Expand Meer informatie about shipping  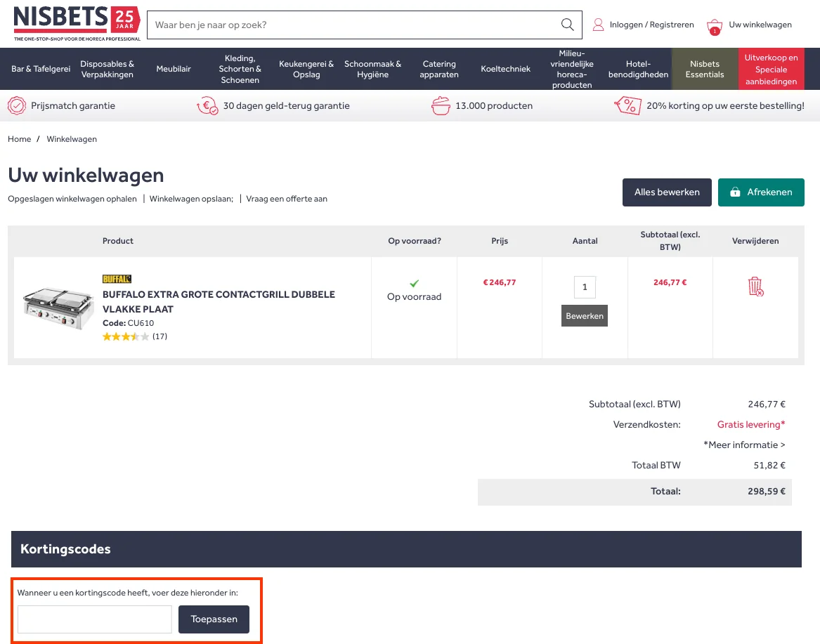743,445
